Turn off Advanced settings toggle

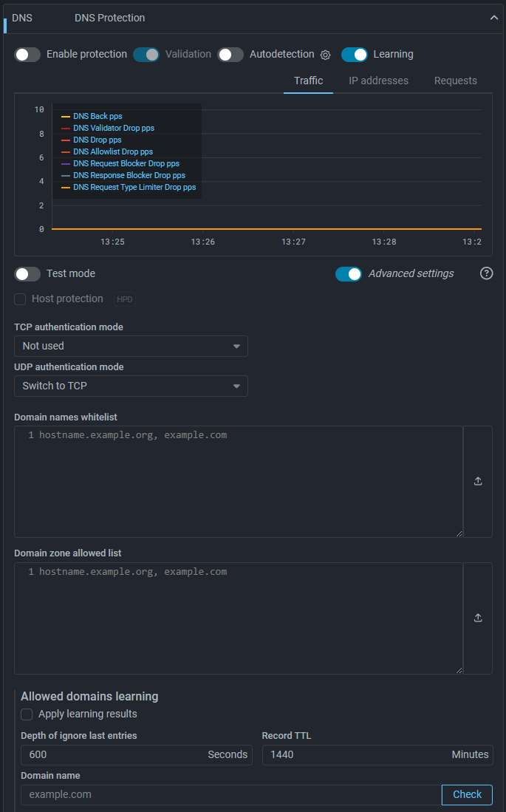349,274
